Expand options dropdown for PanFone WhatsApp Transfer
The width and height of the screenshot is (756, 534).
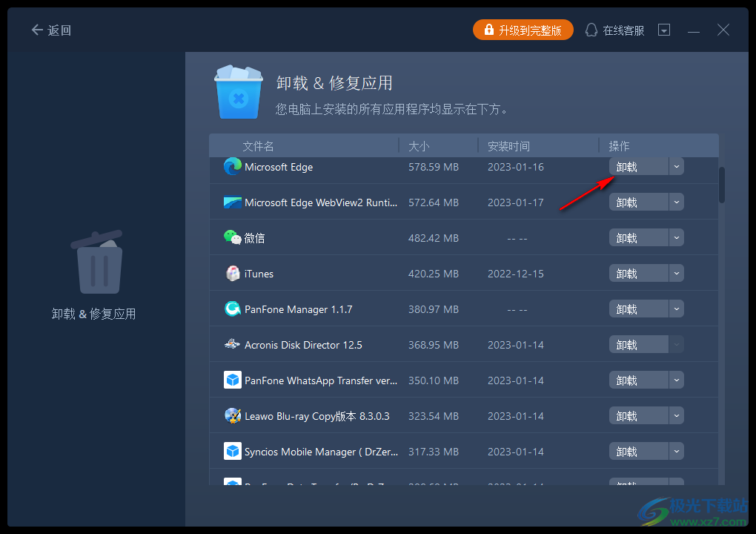pos(677,380)
